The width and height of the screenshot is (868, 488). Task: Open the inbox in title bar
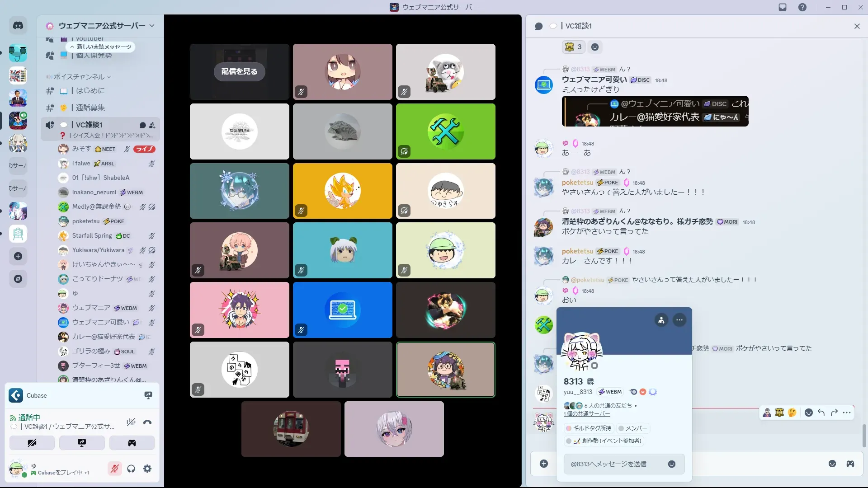(x=783, y=7)
